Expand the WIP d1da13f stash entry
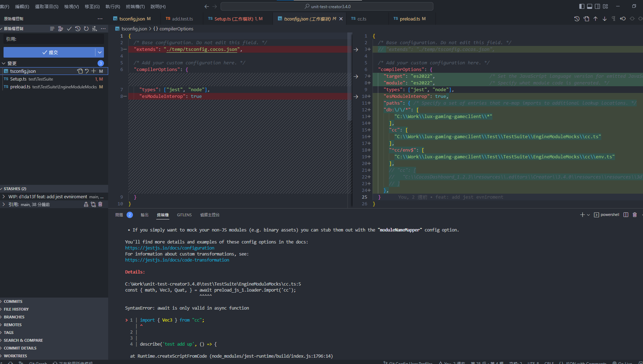 click(4, 196)
